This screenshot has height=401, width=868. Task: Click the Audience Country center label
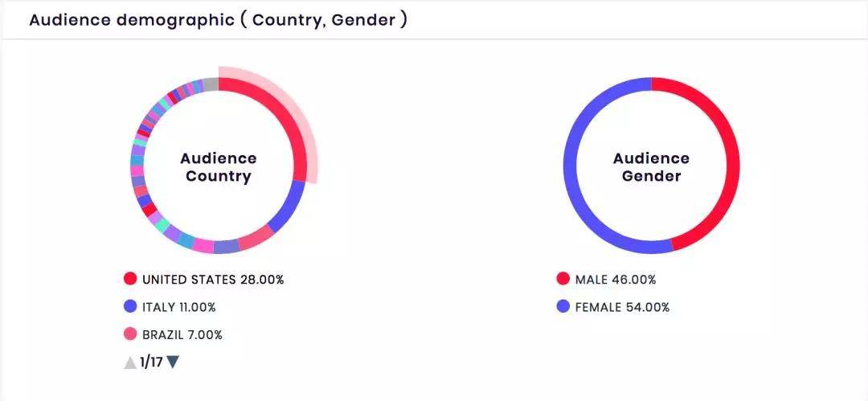point(219,167)
